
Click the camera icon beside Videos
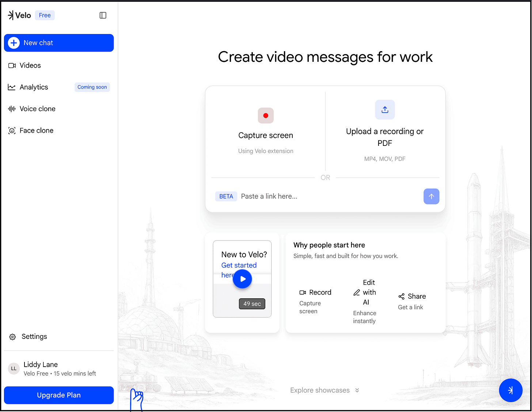click(x=12, y=65)
